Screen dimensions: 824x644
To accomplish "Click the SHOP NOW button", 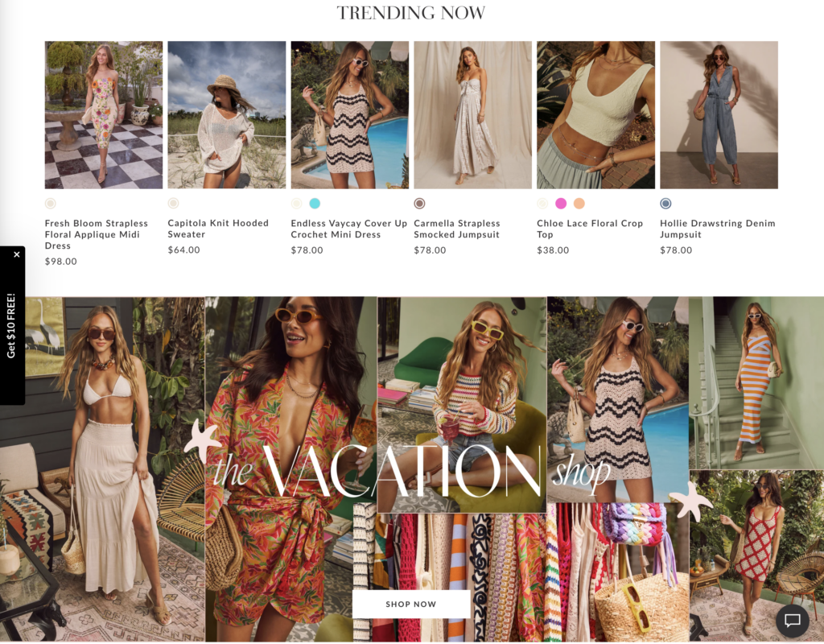I will click(x=411, y=604).
